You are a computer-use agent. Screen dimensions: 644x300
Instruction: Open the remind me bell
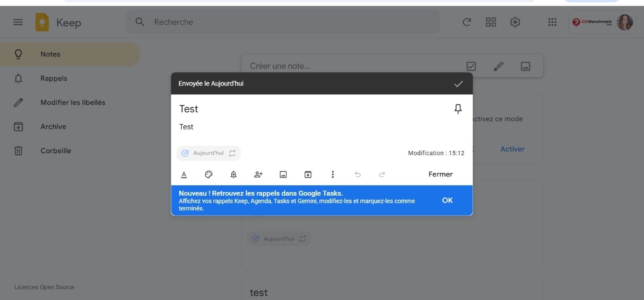[234, 174]
